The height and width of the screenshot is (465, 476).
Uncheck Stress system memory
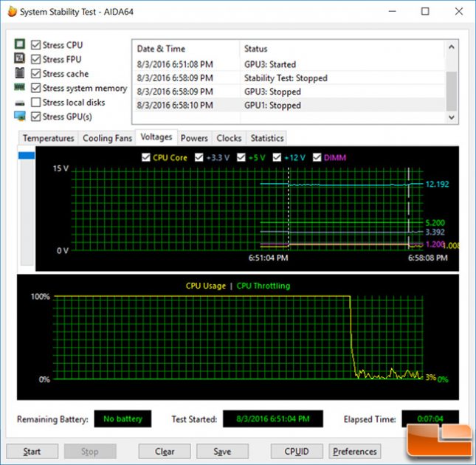click(x=36, y=88)
